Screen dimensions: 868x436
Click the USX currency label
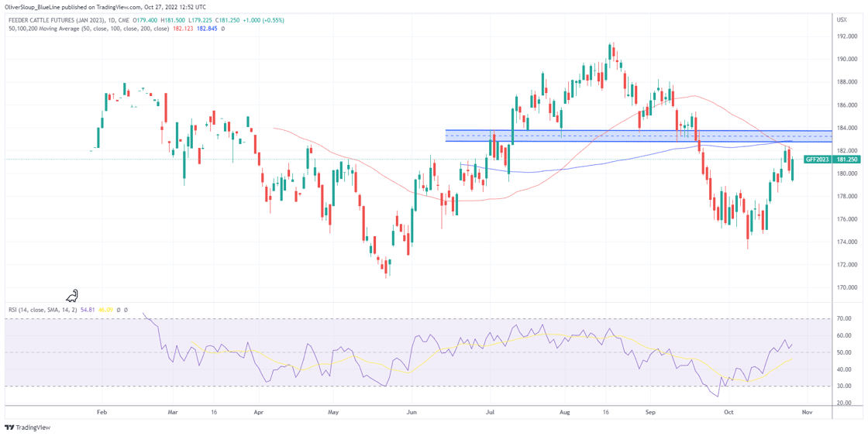tap(842, 20)
